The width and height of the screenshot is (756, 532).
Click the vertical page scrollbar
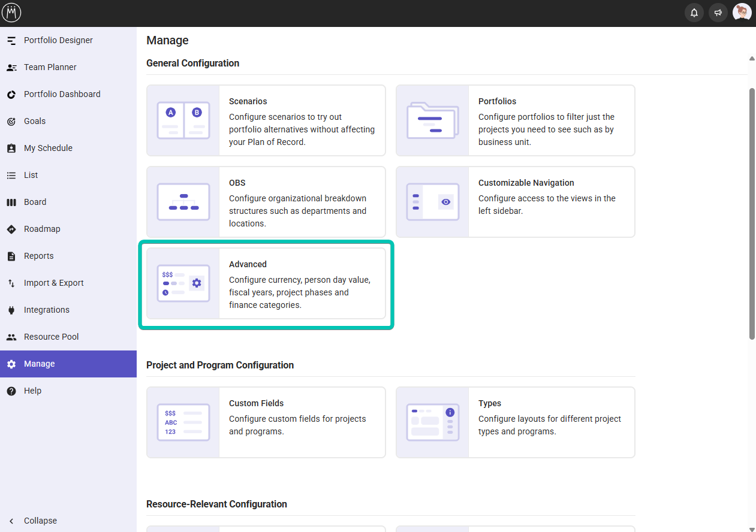click(752, 213)
